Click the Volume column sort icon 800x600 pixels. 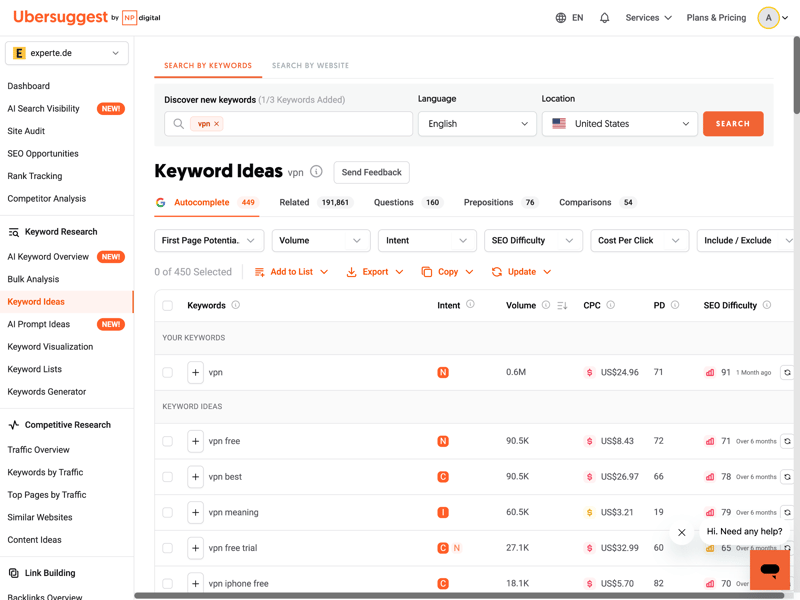(x=562, y=306)
